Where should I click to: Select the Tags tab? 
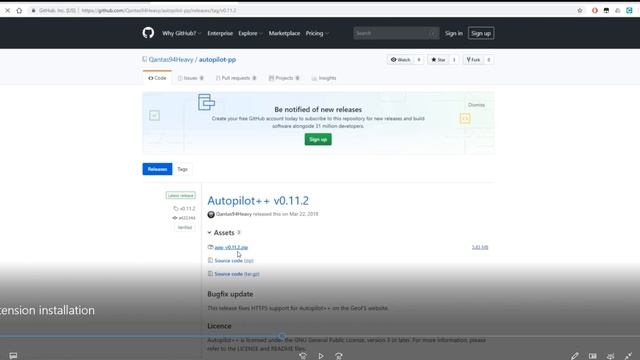(x=182, y=169)
